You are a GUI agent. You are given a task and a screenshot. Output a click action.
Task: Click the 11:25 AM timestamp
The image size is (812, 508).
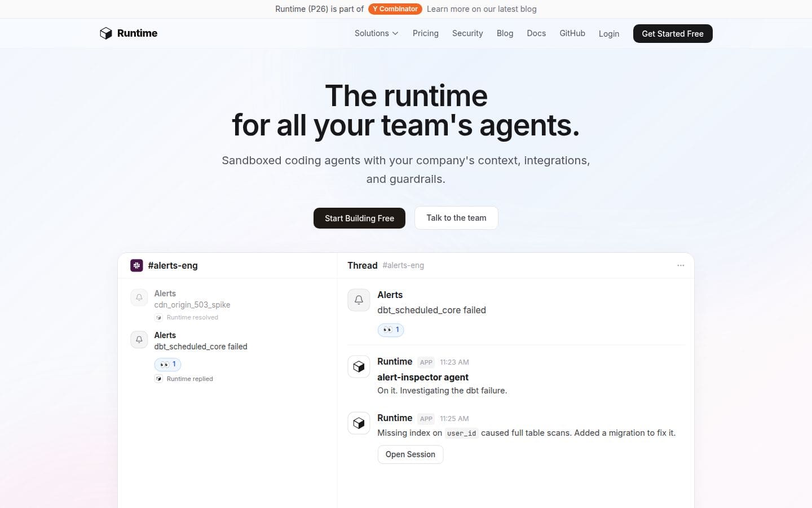pos(454,419)
